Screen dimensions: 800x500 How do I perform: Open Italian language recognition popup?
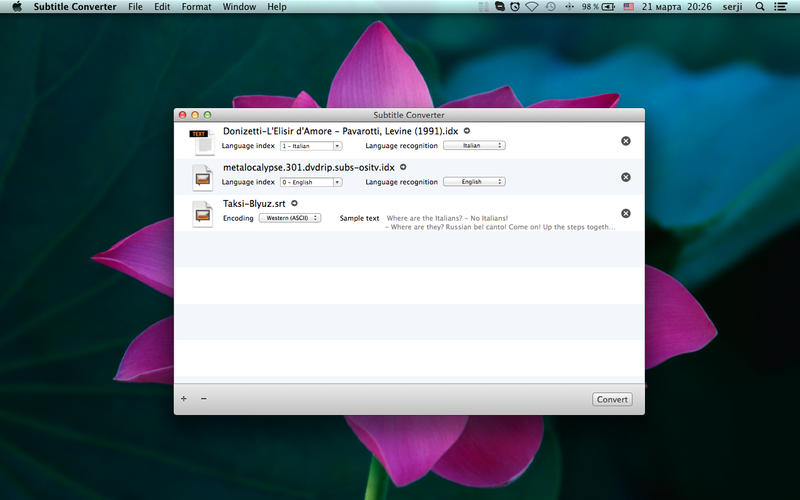[474, 145]
